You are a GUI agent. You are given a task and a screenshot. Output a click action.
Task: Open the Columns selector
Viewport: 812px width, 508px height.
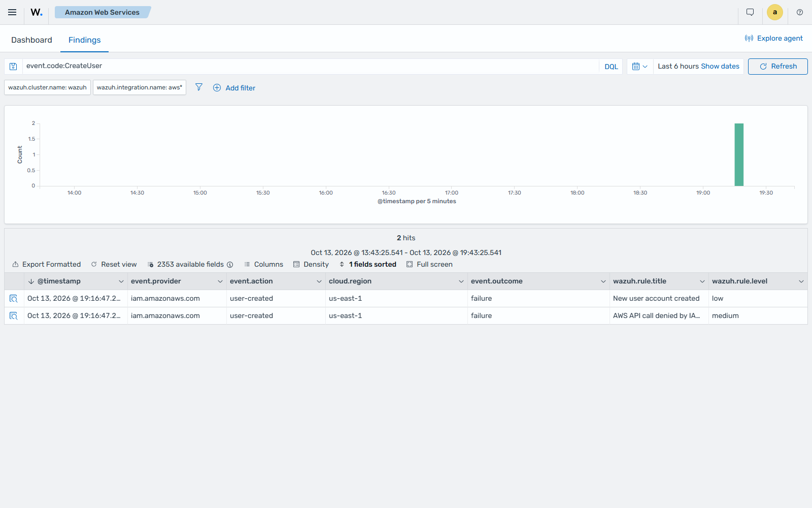pos(263,265)
